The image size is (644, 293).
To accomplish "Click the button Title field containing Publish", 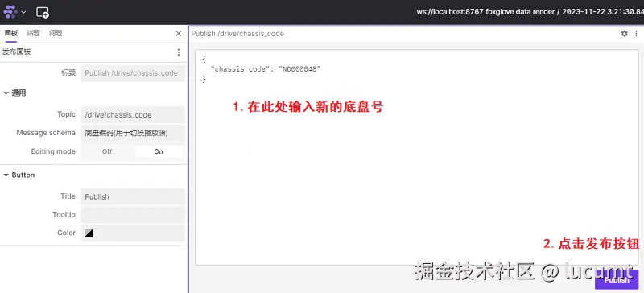I will pos(133,196).
